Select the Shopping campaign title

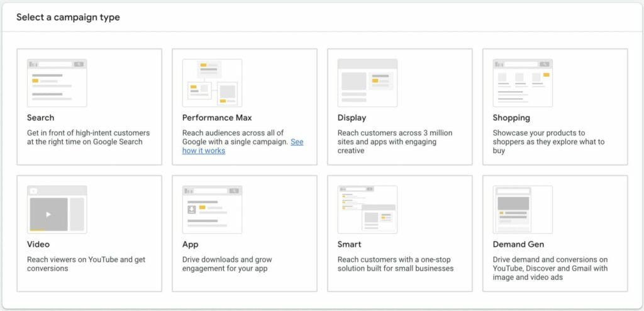coord(511,118)
